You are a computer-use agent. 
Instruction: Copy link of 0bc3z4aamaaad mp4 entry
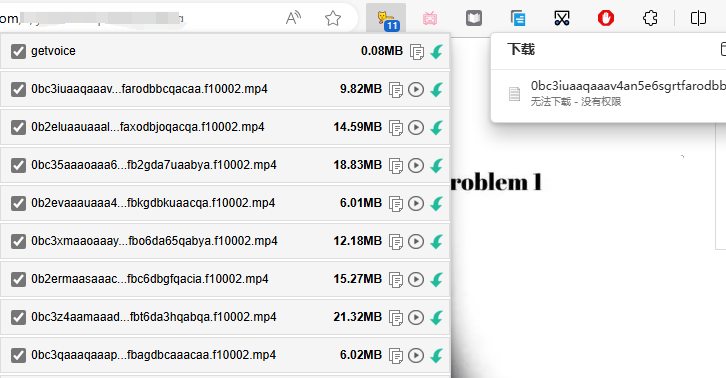point(396,317)
